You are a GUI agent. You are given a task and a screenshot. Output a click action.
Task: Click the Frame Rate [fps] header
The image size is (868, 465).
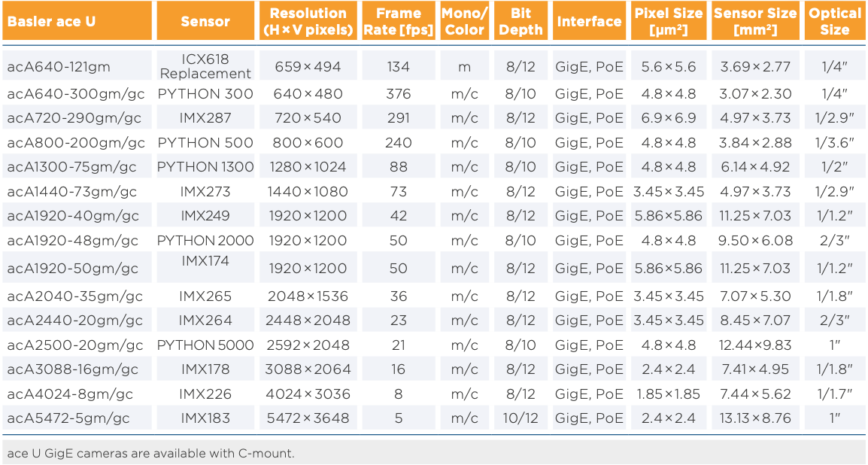click(x=398, y=21)
